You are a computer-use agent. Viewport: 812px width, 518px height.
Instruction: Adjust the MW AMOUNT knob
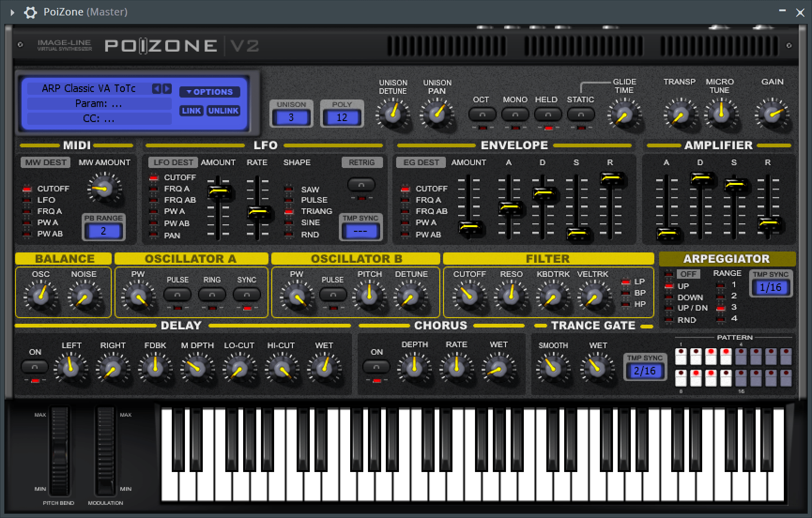pos(104,189)
